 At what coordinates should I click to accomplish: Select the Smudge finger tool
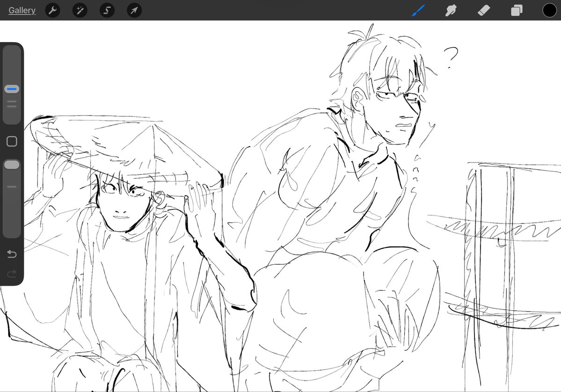click(x=451, y=10)
